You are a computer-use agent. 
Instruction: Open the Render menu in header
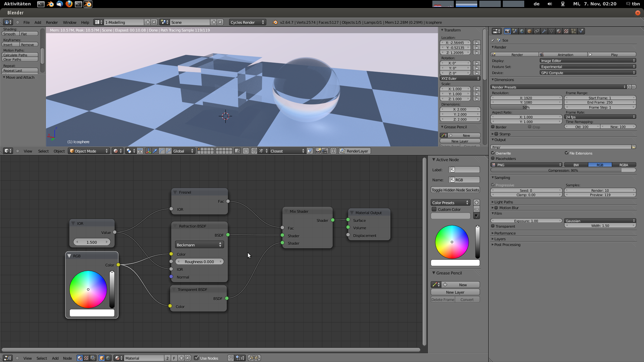pyautogui.click(x=52, y=22)
